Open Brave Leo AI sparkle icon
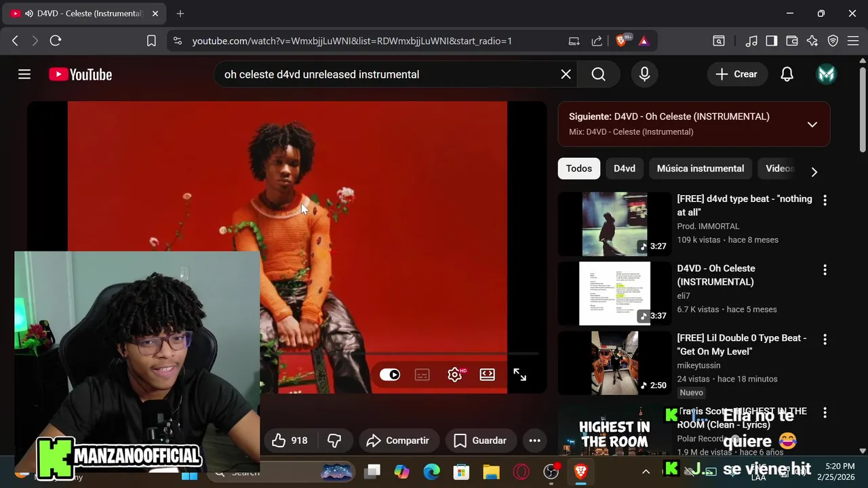The height and width of the screenshot is (488, 868). [x=812, y=41]
